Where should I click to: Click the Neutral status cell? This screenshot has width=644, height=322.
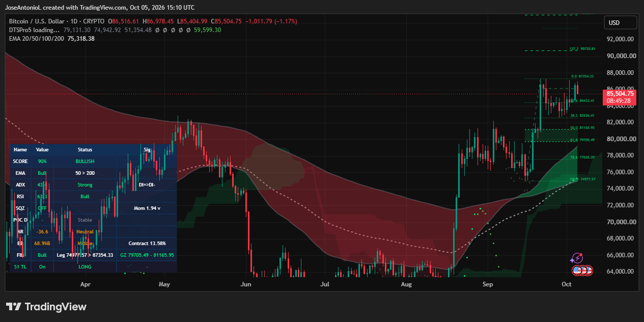tap(85, 232)
